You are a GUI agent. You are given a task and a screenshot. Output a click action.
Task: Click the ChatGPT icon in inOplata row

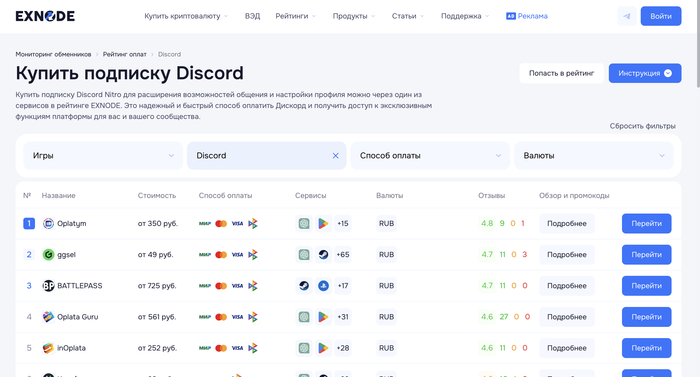[x=304, y=348]
